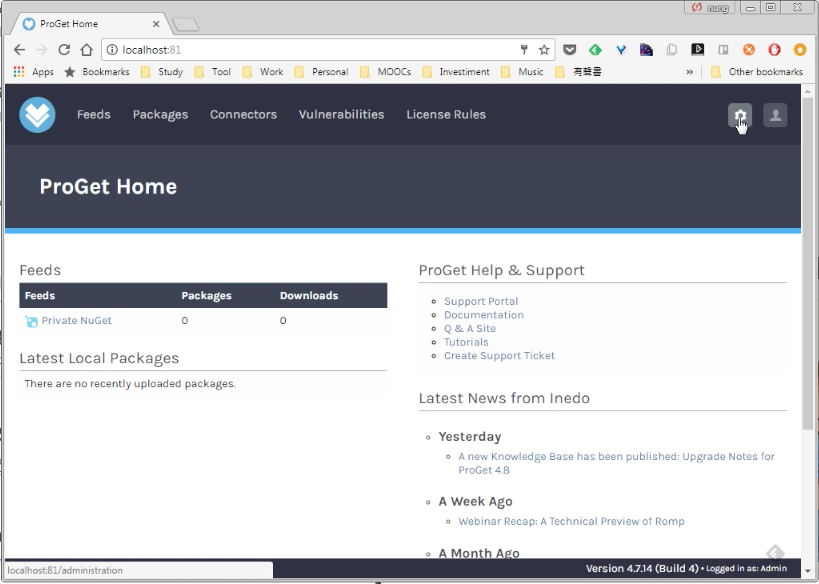Open the MOOCs bookmarks folder
This screenshot has width=819, height=584.
[385, 72]
